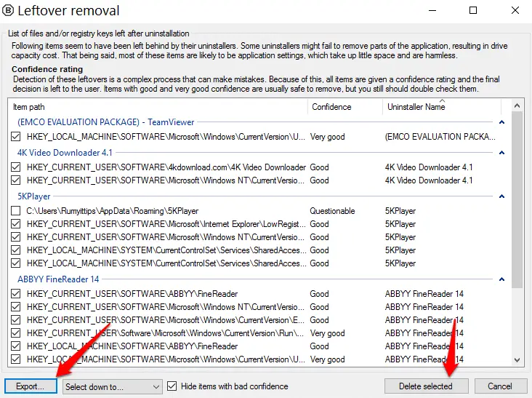Select the first 5KPlayer SharedAccess Services row
Viewport: 532px width, 398px height.
[254, 250]
